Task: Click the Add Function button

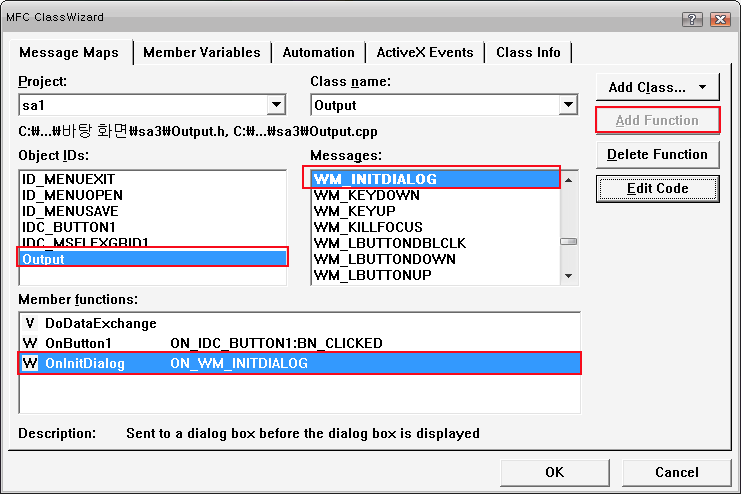Action: click(x=657, y=121)
